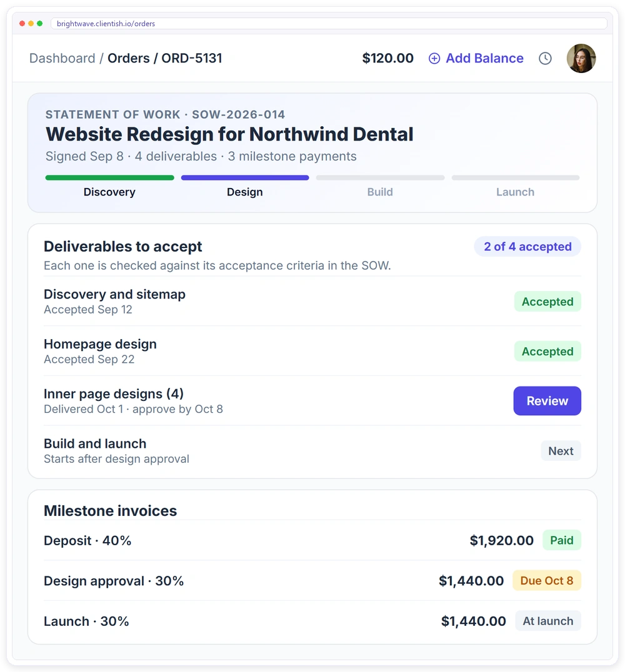Click the acceptance criteria description sentence
Image resolution: width=625 pixels, height=672 pixels.
click(217, 265)
